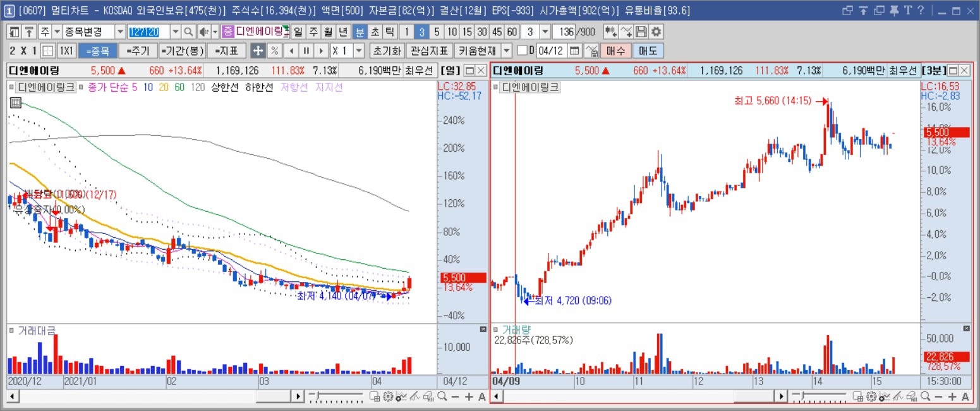Open the 주 market type dropdown arrow
Image resolution: width=980 pixels, height=411 pixels.
[57, 32]
